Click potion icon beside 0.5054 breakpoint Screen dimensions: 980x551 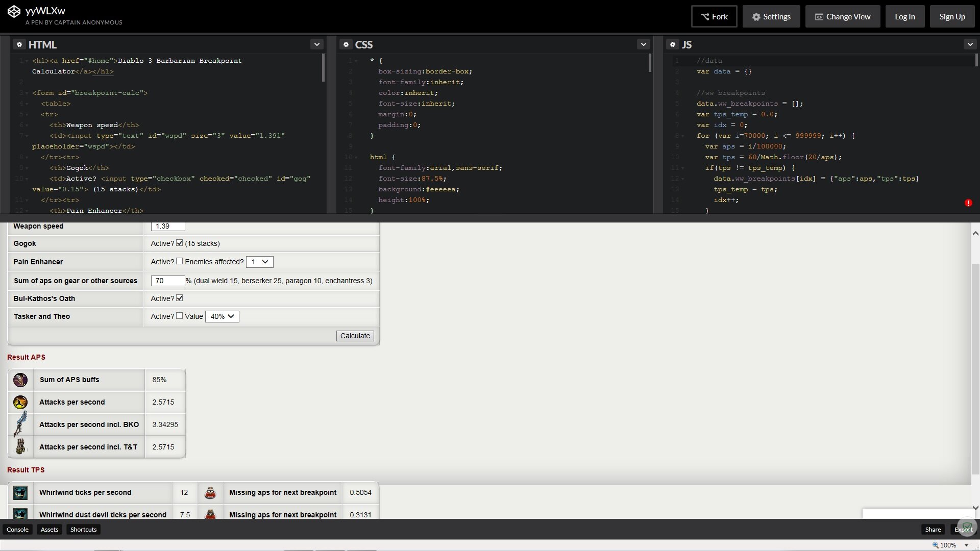pos(210,492)
